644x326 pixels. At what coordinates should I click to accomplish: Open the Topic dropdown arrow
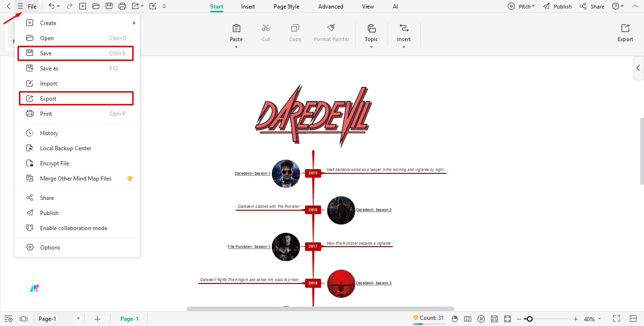pyautogui.click(x=371, y=47)
